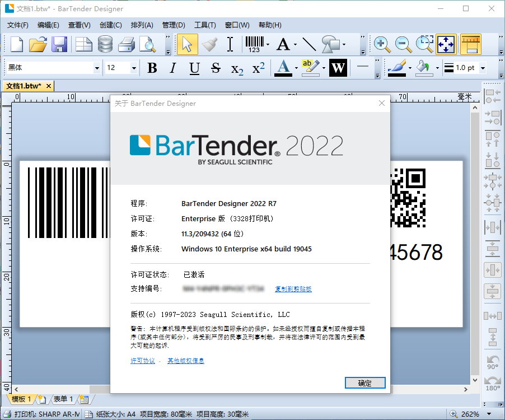Screen dimensions: 505x420
Task: Click the vertical scrollbar down arrow
Action: [x=475, y=380]
